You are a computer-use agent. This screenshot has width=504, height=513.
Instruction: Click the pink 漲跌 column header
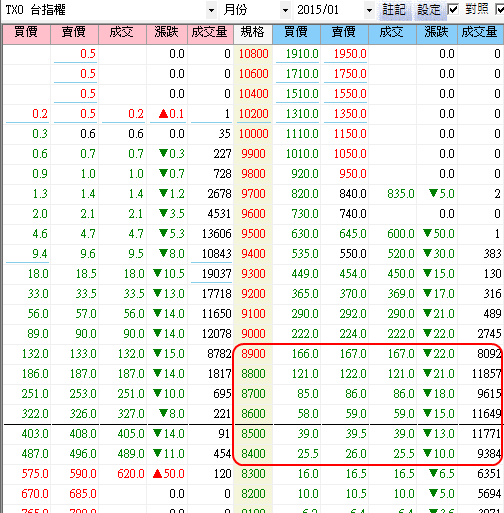pyautogui.click(x=167, y=34)
